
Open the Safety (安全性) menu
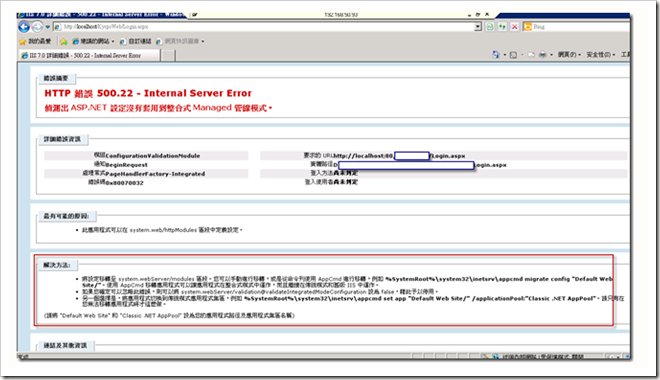click(x=601, y=55)
